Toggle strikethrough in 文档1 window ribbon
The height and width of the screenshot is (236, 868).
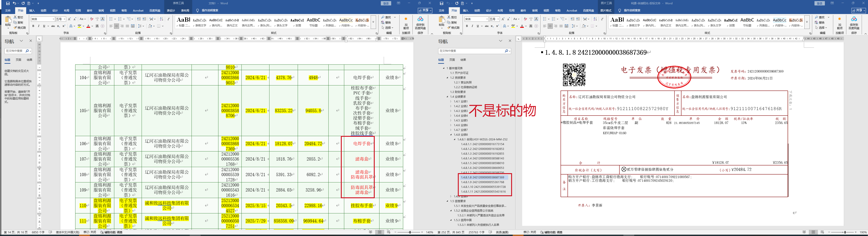53,26
